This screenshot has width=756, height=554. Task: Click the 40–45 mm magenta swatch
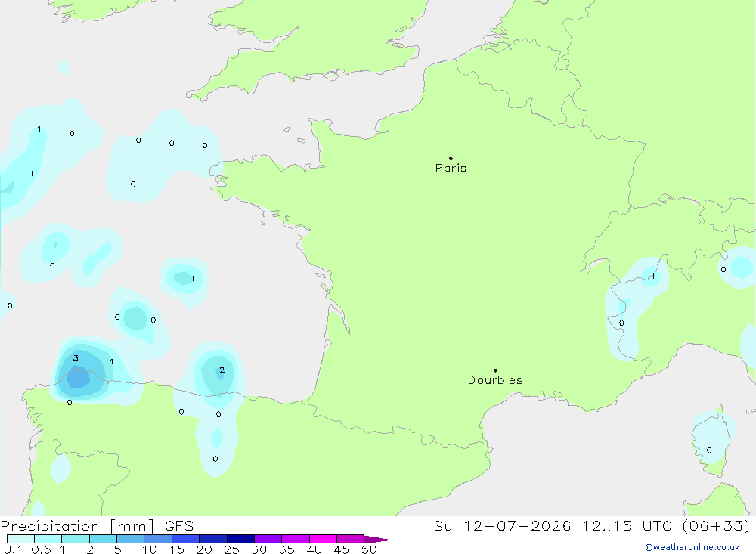(x=323, y=539)
